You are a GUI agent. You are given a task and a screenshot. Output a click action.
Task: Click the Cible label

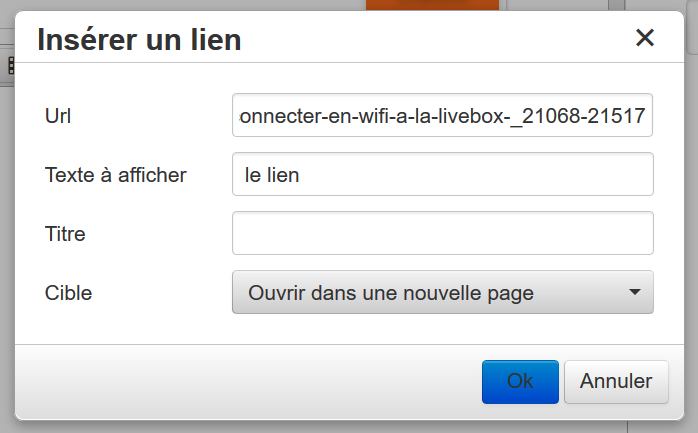(68, 293)
